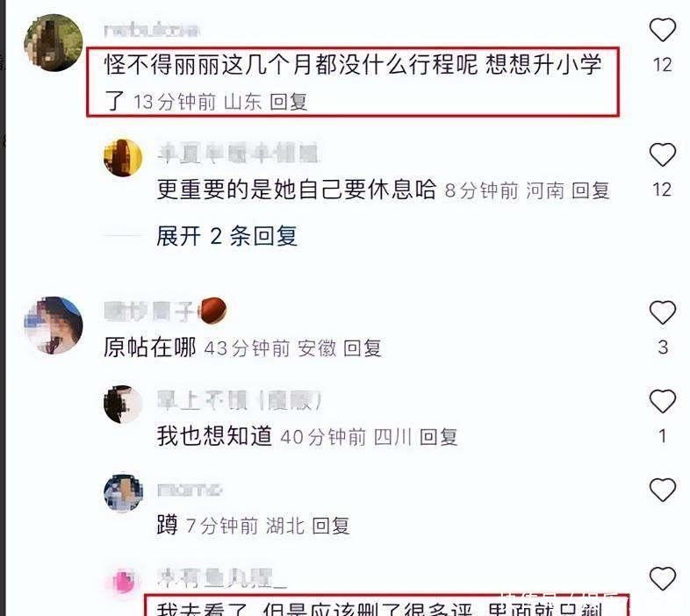This screenshot has height=616, width=690.
Task: Like the reply '更重要的是她自己要休息哈'
Action: (662, 155)
